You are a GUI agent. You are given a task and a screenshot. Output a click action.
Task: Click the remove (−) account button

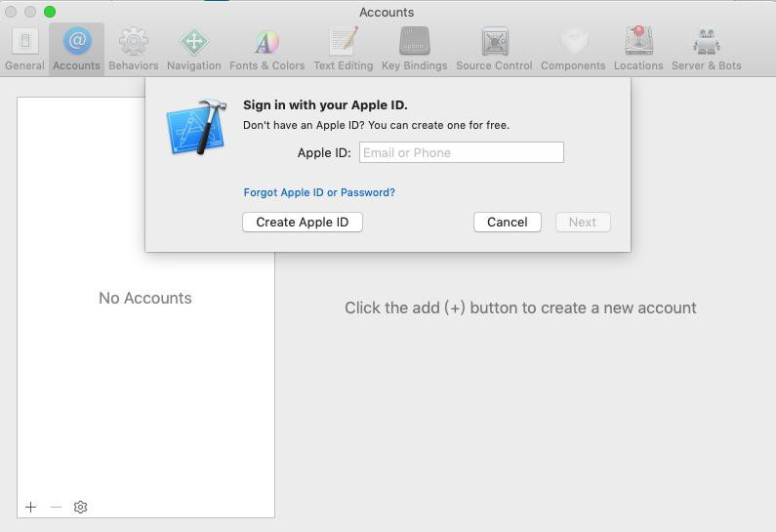[56, 507]
